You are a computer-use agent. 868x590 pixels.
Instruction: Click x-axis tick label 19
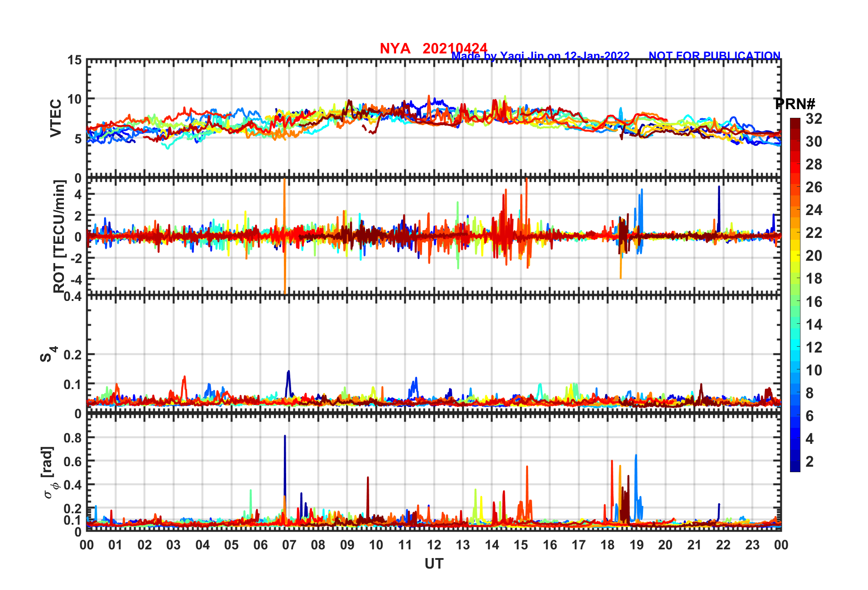click(x=637, y=545)
